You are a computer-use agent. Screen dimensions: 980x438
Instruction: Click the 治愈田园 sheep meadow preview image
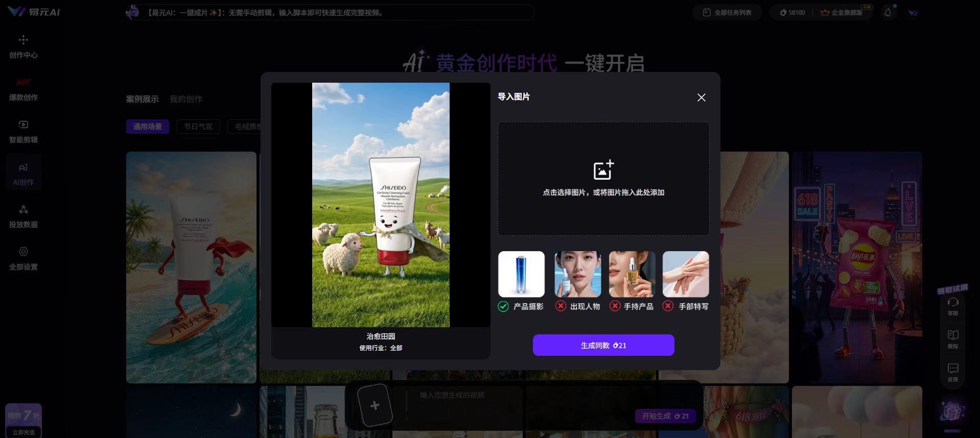click(x=381, y=205)
